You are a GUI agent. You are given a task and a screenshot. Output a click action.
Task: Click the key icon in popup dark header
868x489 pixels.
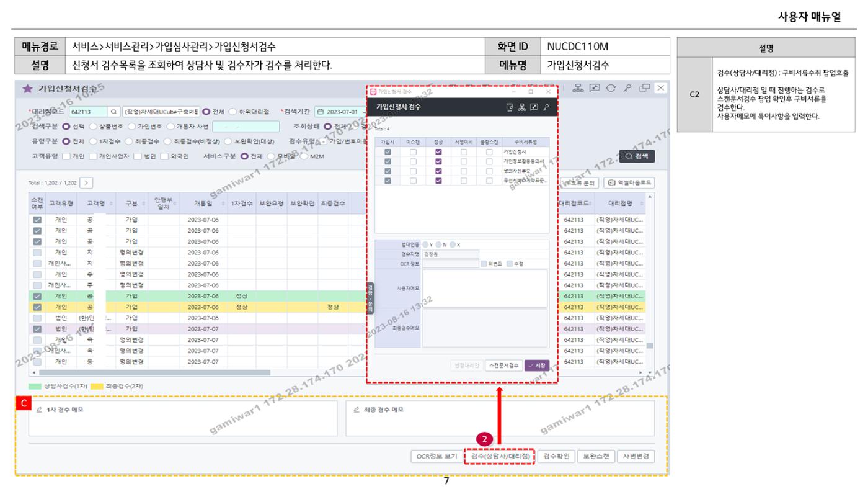(546, 108)
